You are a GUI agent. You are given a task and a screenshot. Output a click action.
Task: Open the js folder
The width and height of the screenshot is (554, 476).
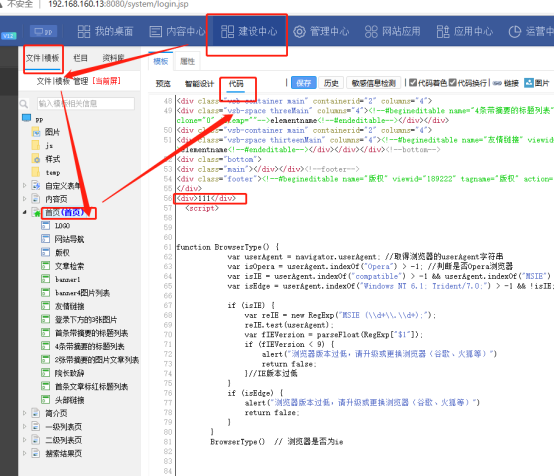pyautogui.click(x=43, y=146)
